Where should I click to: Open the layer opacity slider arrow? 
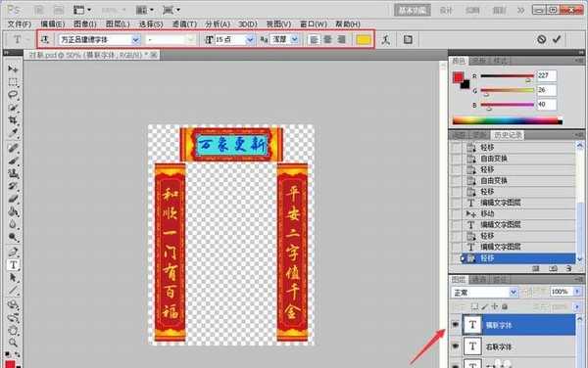click(x=577, y=292)
